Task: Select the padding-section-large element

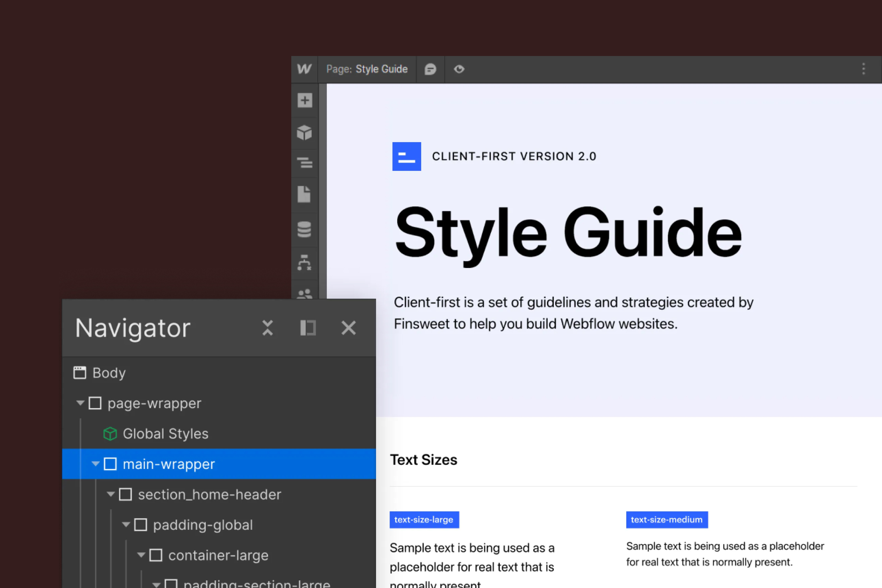Action: 219,579
